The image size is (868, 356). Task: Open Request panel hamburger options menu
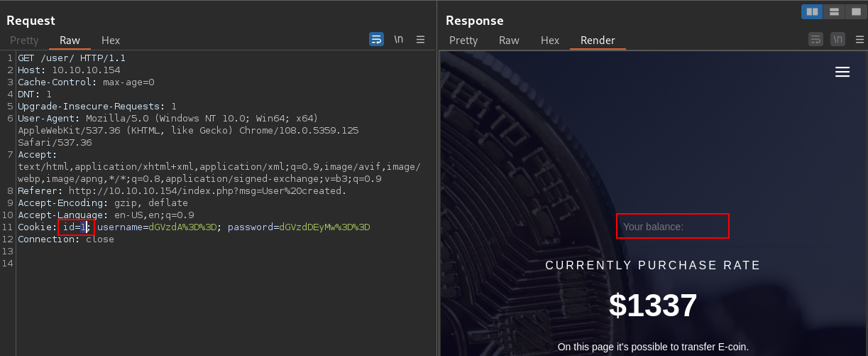coord(421,40)
